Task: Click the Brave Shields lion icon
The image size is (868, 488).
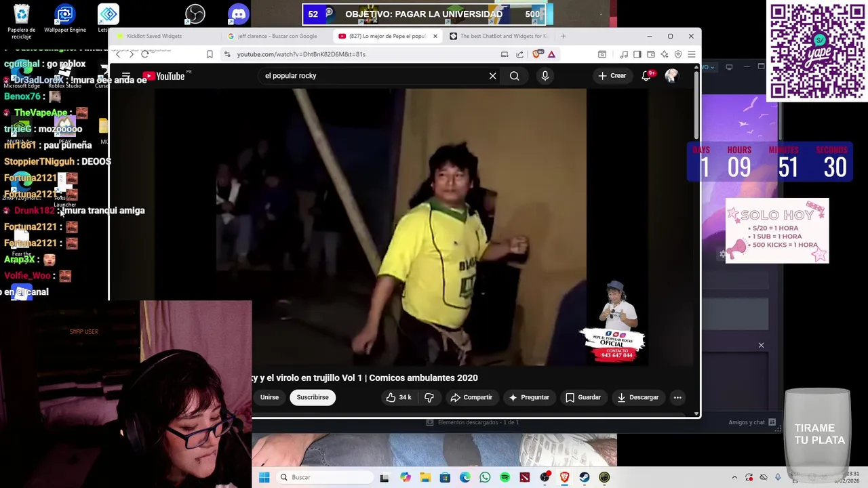Action: point(537,54)
